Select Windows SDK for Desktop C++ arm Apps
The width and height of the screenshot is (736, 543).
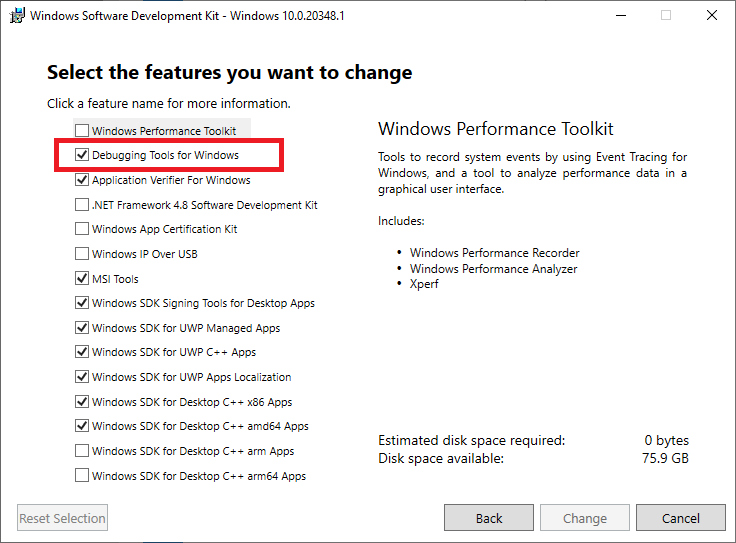[82, 451]
